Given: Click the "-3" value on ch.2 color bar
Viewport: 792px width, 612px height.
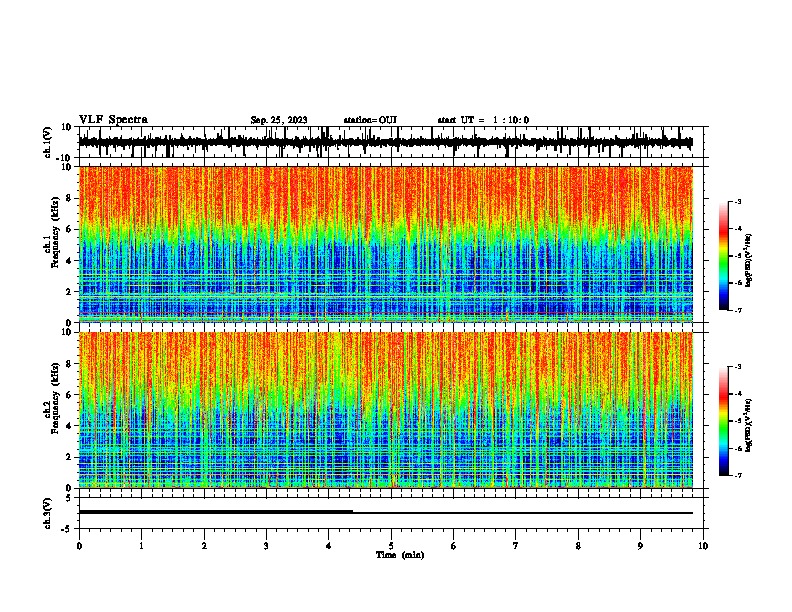Looking at the screenshot, I should pos(737,367).
